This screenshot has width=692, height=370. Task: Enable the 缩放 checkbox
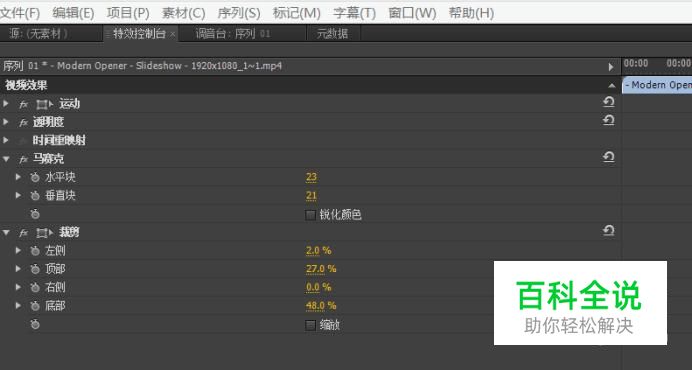310,325
